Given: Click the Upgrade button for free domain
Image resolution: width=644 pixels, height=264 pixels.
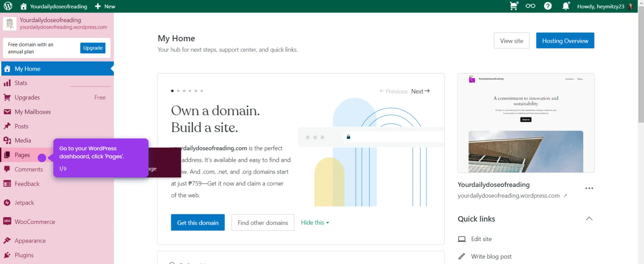Looking at the screenshot, I should [x=93, y=48].
